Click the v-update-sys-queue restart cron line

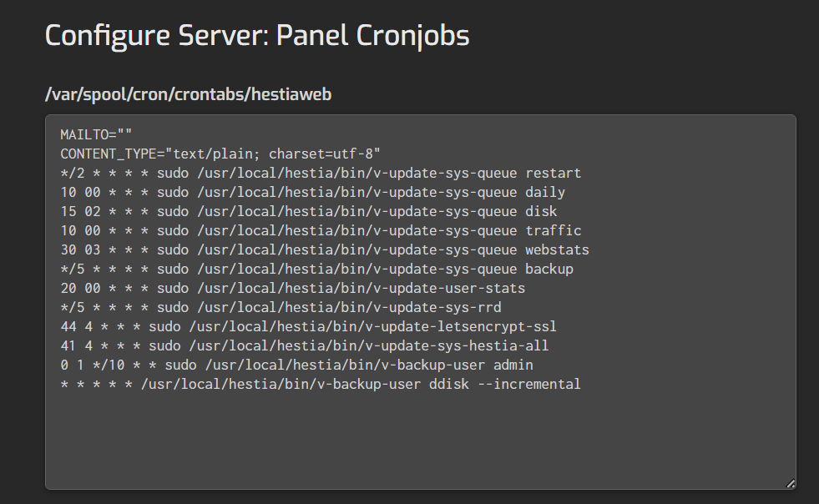tap(321, 173)
